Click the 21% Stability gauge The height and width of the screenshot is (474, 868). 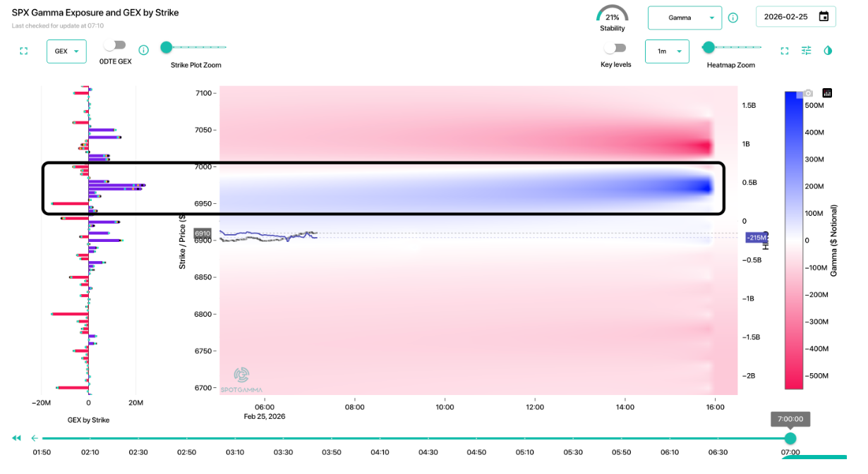(x=612, y=16)
